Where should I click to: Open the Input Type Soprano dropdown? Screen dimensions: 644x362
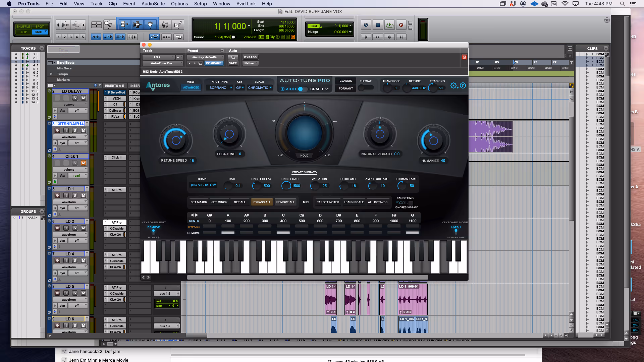click(x=221, y=88)
